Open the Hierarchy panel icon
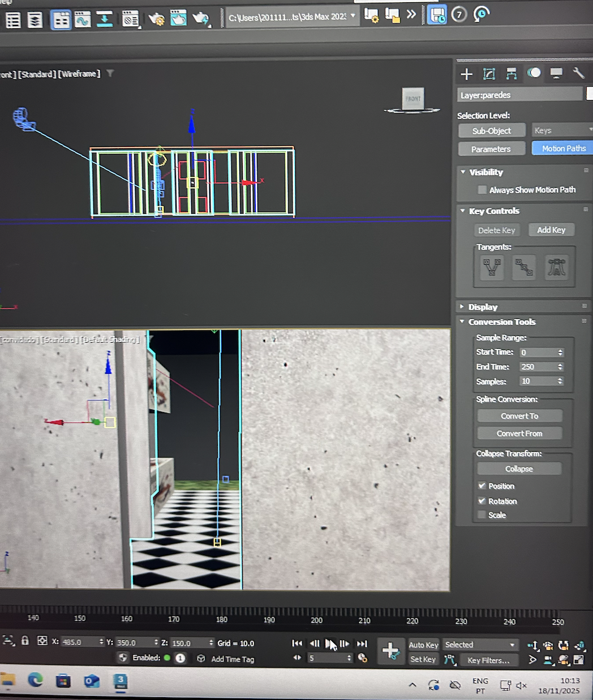Image resolution: width=593 pixels, height=700 pixels. pos(512,74)
